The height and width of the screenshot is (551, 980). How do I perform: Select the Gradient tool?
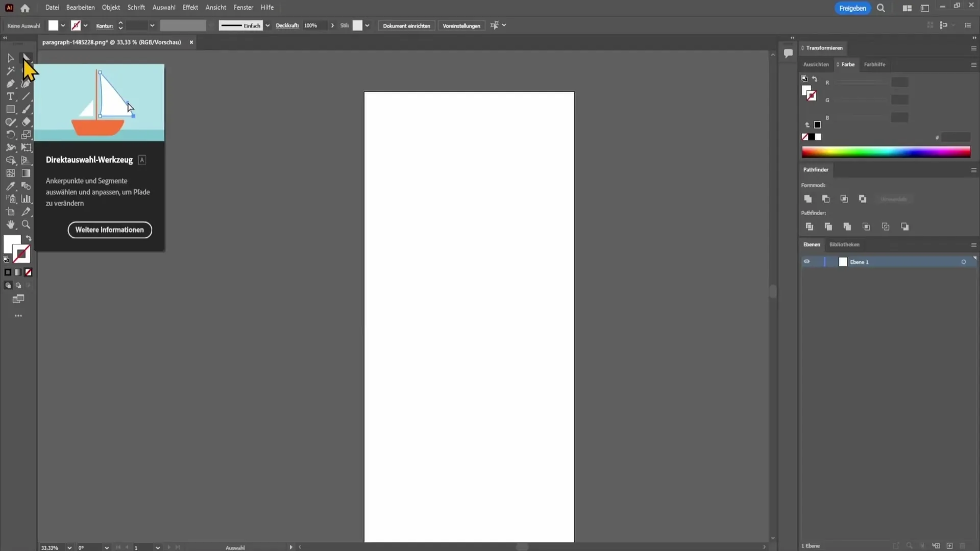click(x=26, y=173)
